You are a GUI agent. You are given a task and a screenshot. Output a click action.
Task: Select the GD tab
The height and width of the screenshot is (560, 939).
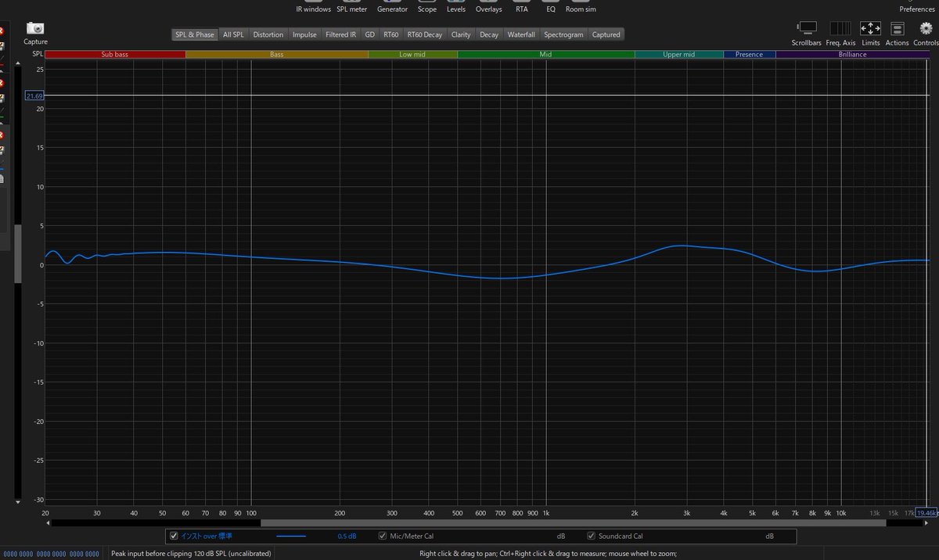369,34
